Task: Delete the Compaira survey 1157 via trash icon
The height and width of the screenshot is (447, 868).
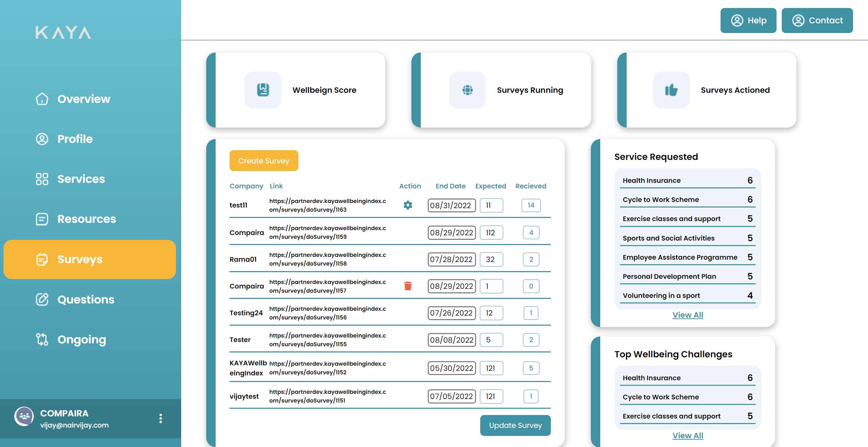Action: click(x=408, y=286)
